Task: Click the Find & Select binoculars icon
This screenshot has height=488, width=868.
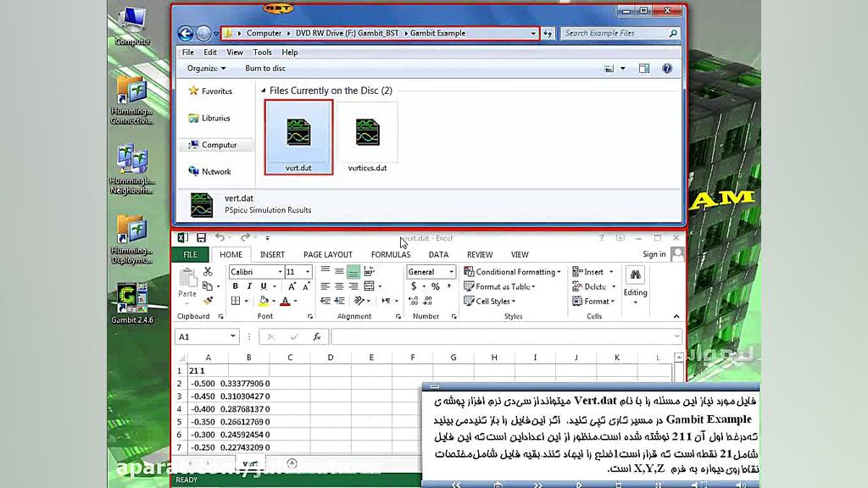Action: click(x=635, y=275)
